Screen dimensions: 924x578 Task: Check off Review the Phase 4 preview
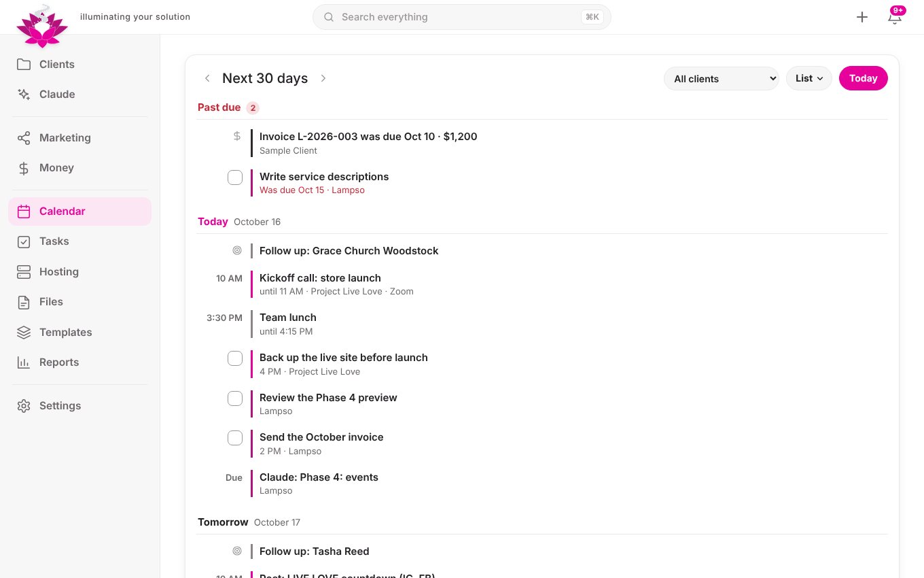click(x=235, y=398)
